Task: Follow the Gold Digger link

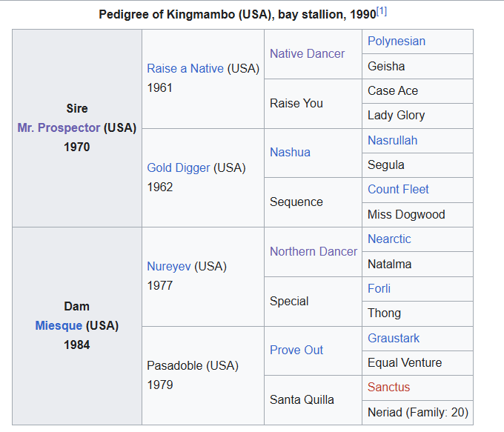Action: click(x=179, y=167)
